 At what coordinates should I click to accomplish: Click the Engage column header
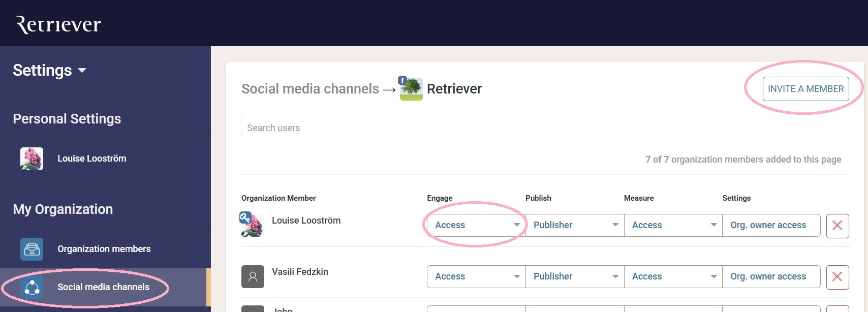(x=440, y=198)
